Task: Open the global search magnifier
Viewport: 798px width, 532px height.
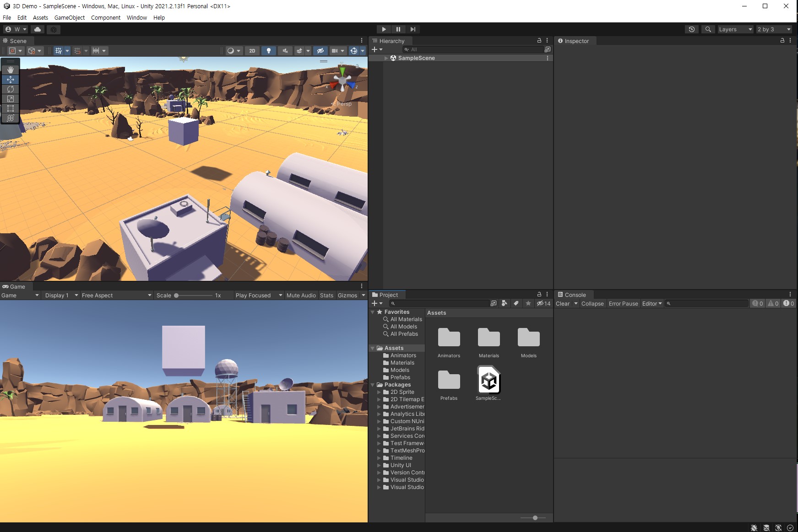Action: [708, 29]
